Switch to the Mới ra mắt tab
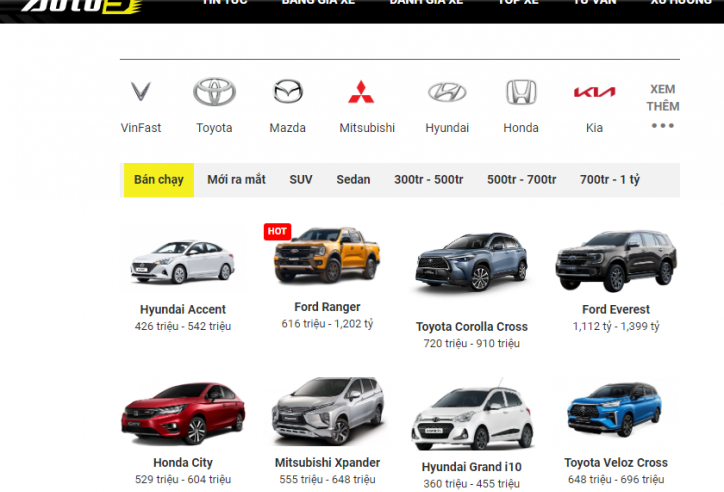The height and width of the screenshot is (492, 724). point(236,180)
